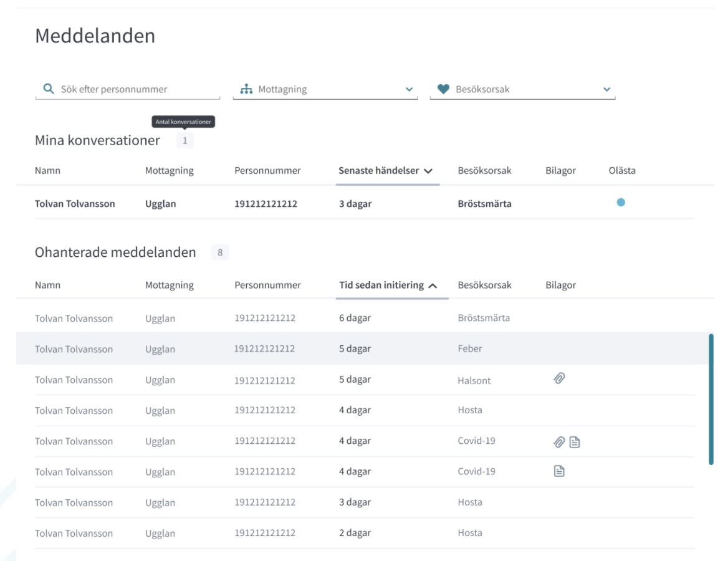The image size is (728, 561).
Task: Sort by Tid sedan initiering column
Action: point(388,285)
